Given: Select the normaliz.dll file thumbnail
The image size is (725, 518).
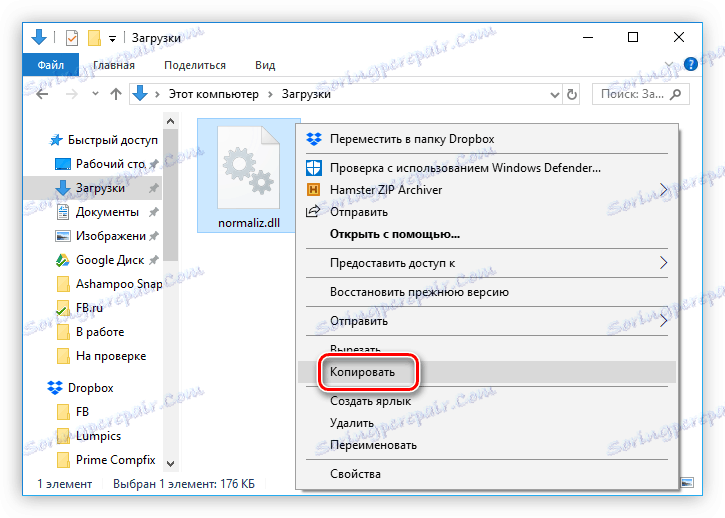Looking at the screenshot, I should 249,176.
